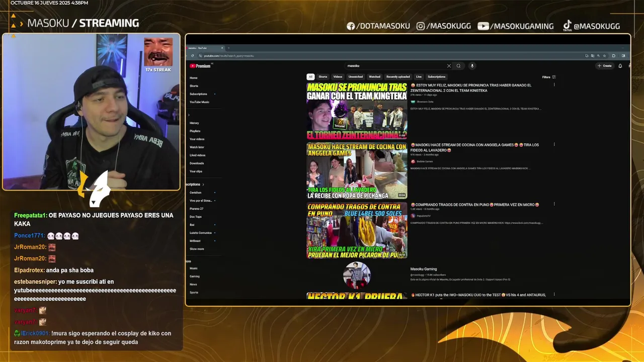This screenshot has width=644, height=362.
Task: Open the browser extensions puzzle icon
Action: 613,56
